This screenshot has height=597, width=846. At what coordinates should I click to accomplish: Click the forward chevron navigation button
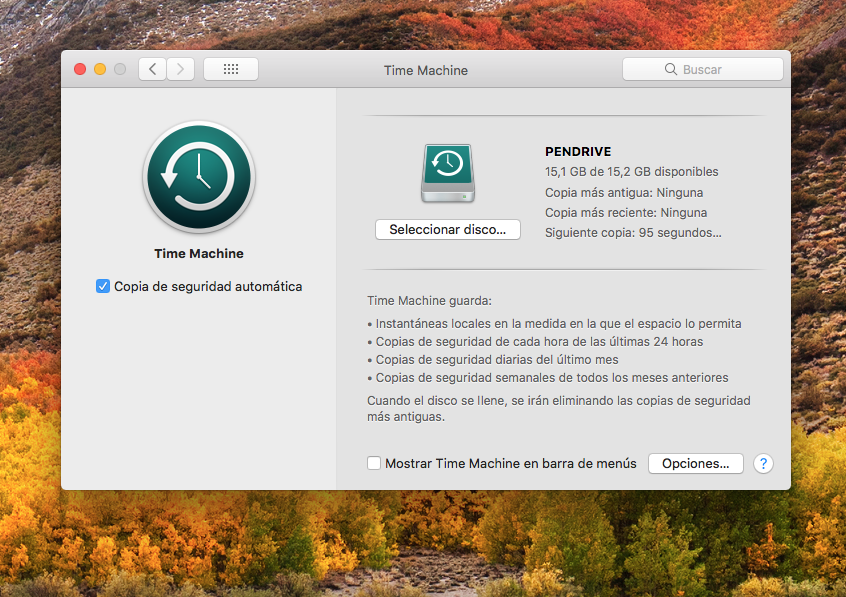click(x=180, y=69)
